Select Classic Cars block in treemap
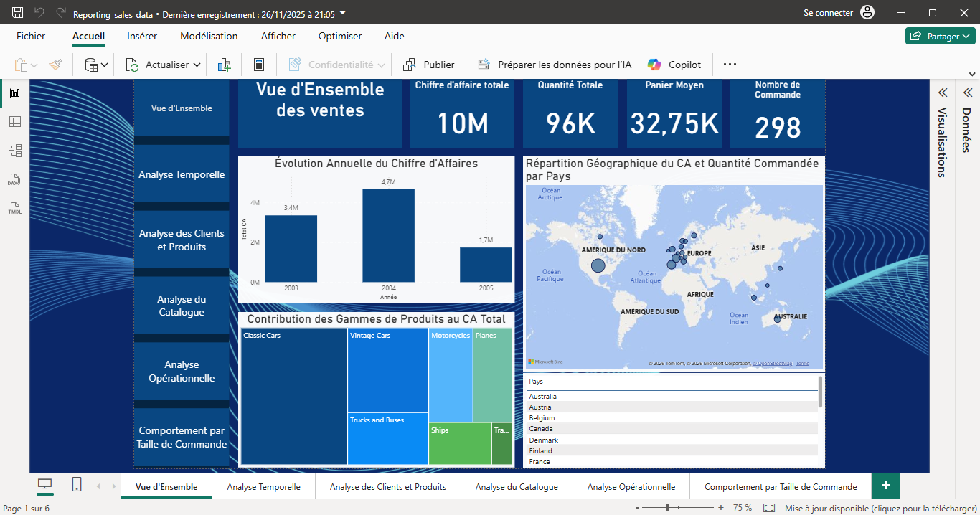980x515 pixels. 294,396
